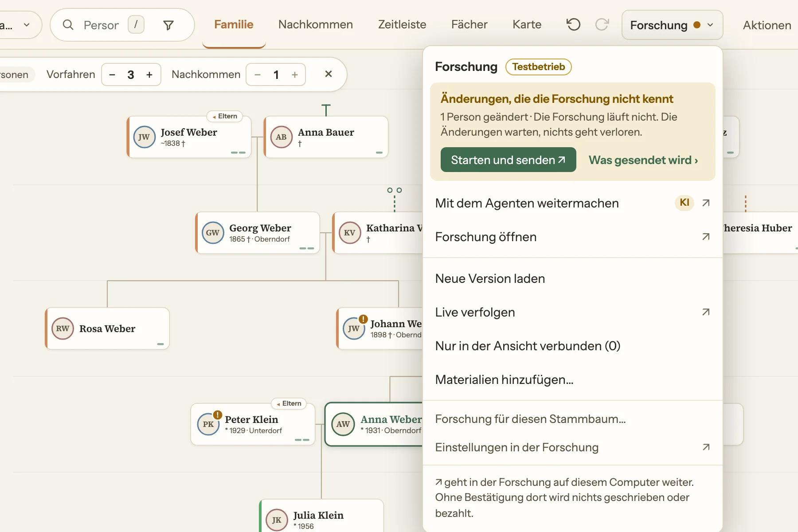798x532 pixels.
Task: Choose Nur in der Ansicht verbunden (0)
Action: [573, 346]
